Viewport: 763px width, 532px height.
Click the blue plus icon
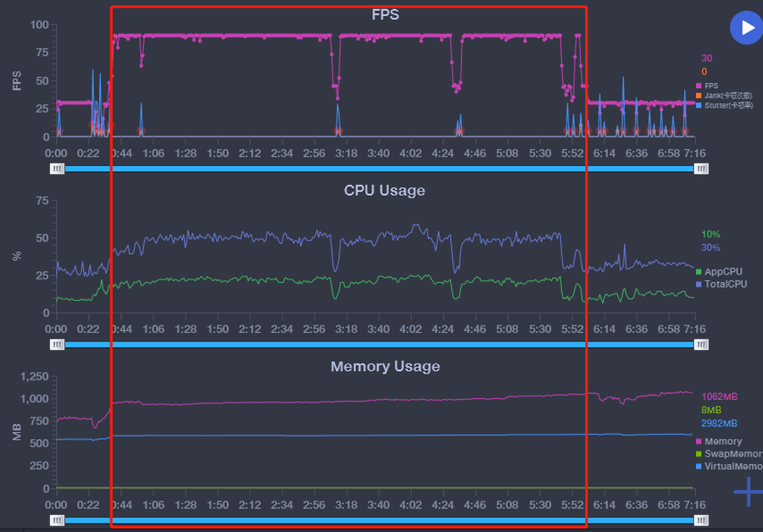748,491
